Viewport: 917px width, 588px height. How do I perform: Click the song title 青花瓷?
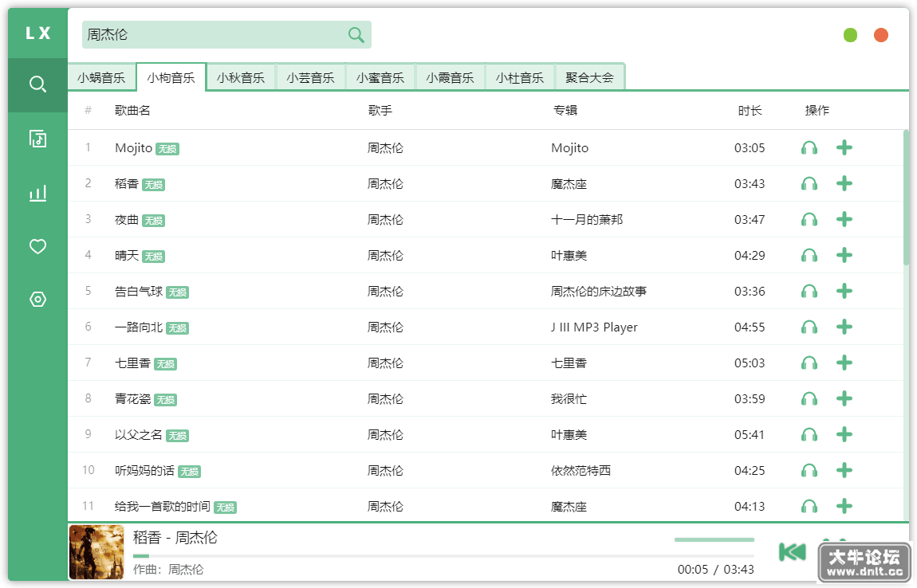[132, 399]
